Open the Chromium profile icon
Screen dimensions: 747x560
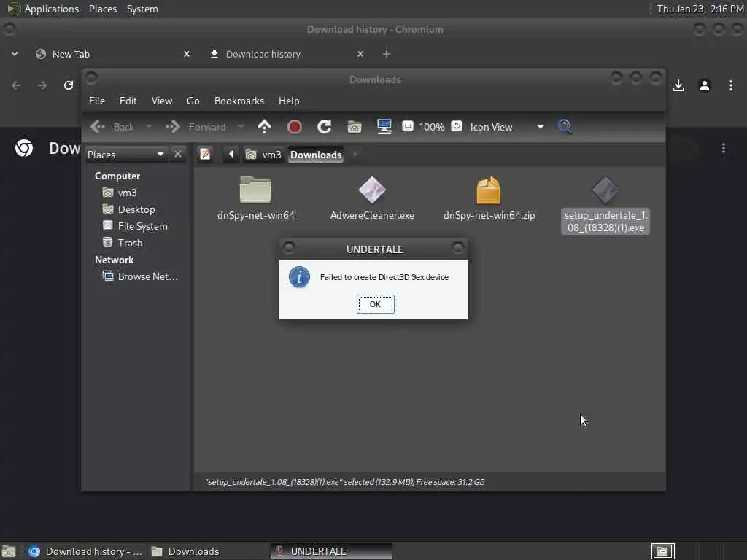pyautogui.click(x=705, y=85)
